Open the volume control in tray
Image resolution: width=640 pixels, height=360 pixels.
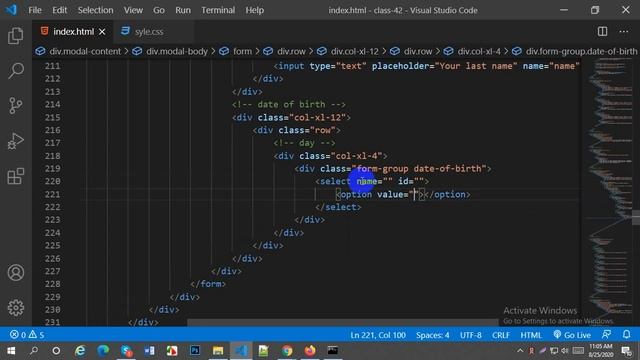click(x=564, y=351)
